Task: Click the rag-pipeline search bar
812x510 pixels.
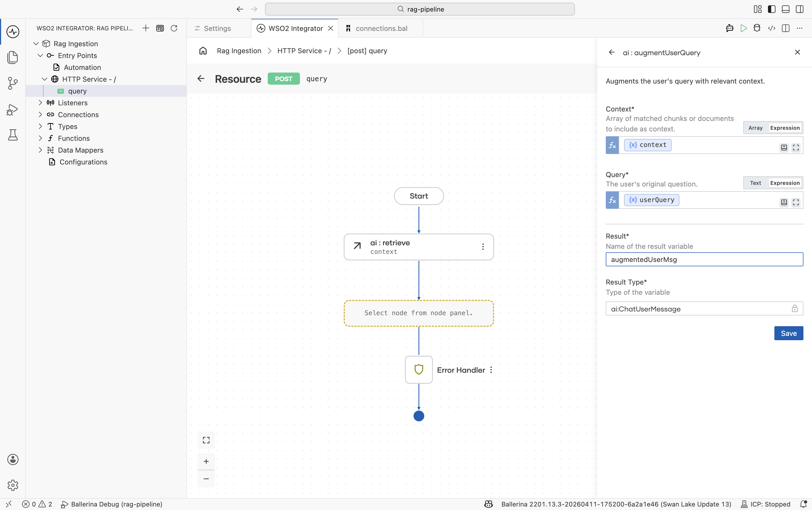Action: 420,9
